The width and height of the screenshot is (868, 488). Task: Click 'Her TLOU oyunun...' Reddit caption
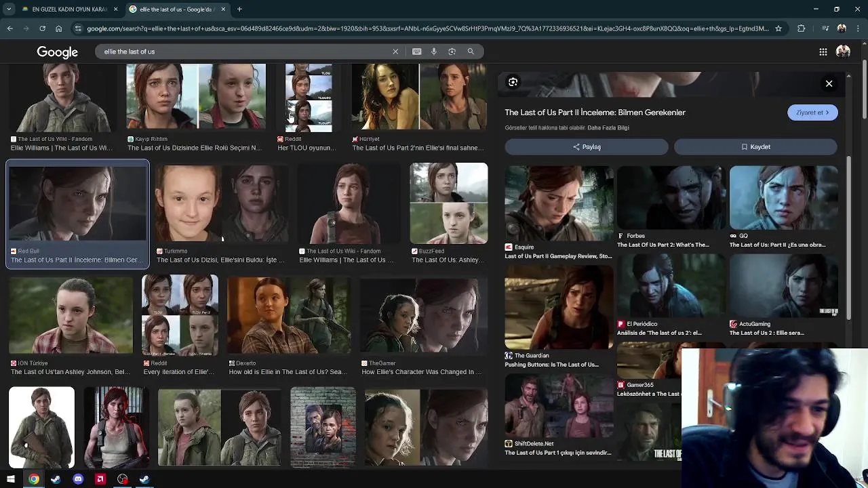point(306,148)
